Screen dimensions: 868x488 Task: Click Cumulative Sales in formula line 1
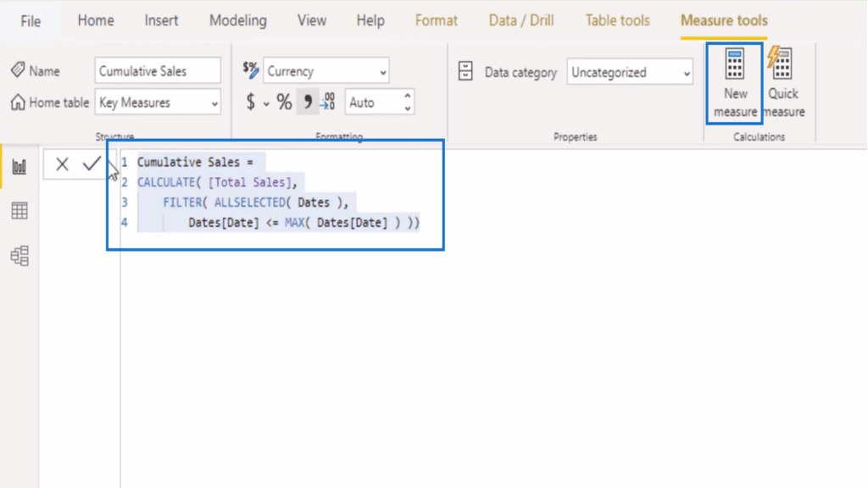click(188, 162)
